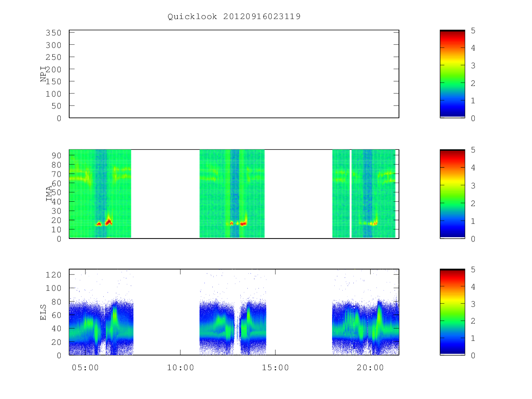Click the 30 tick on the IMA axis

(56, 211)
